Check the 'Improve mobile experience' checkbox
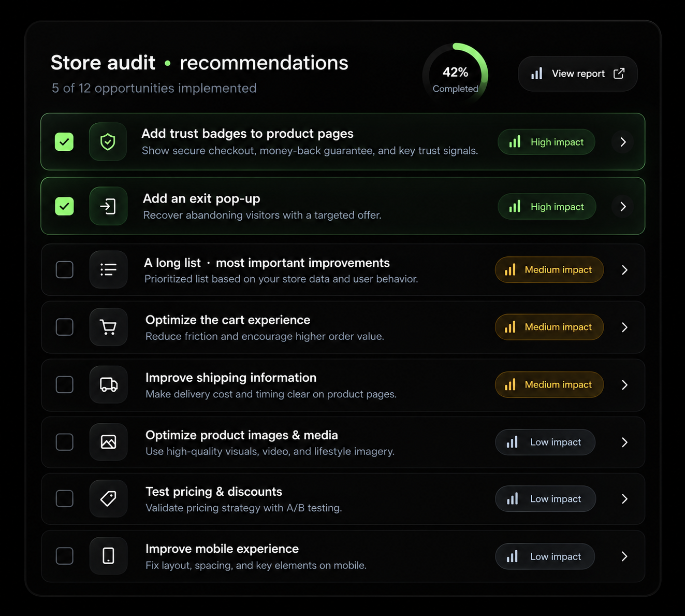 65,556
